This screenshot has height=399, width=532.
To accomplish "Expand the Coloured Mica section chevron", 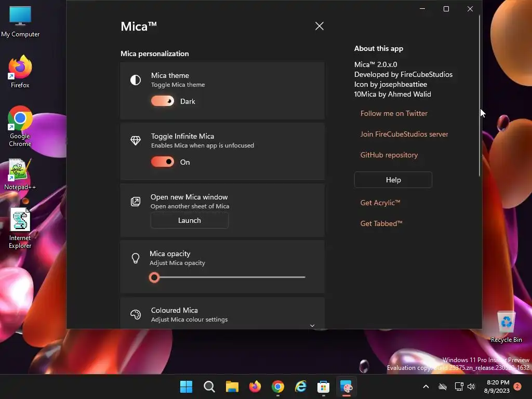I will (312, 325).
